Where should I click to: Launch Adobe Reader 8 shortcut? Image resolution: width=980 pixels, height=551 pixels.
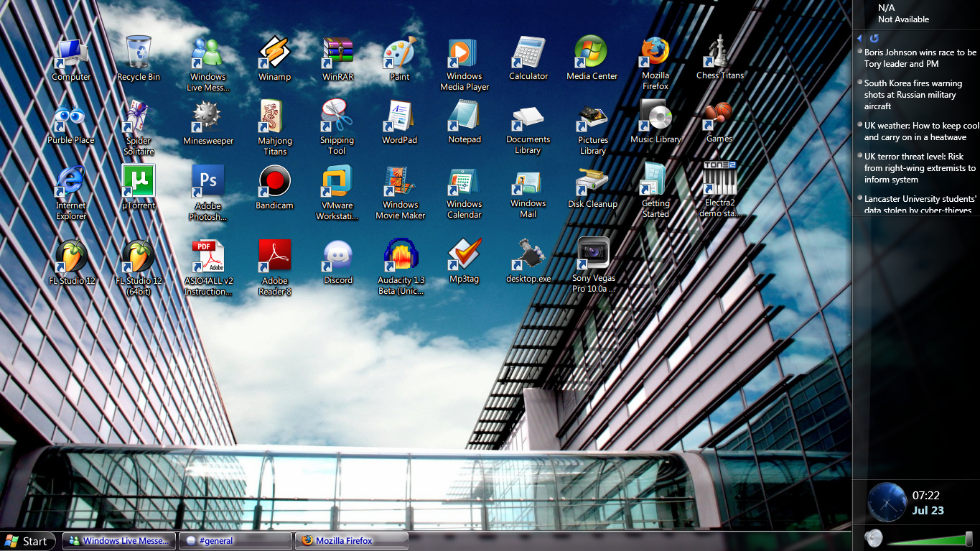(x=275, y=267)
